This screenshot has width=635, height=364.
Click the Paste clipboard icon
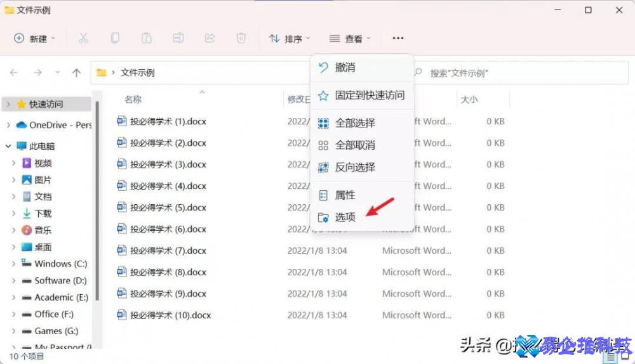147,39
